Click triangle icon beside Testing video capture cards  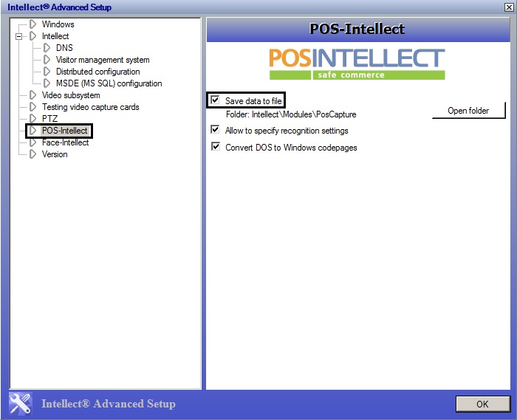[32, 107]
